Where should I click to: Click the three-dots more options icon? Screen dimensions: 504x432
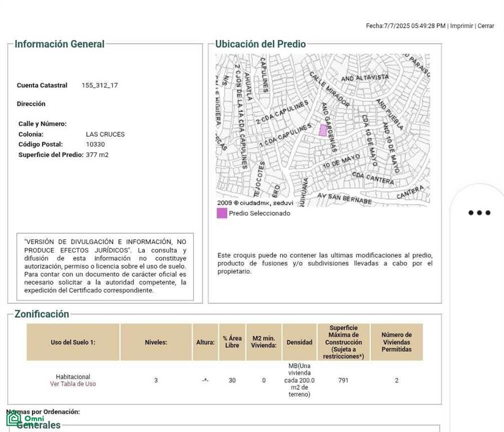click(x=479, y=213)
